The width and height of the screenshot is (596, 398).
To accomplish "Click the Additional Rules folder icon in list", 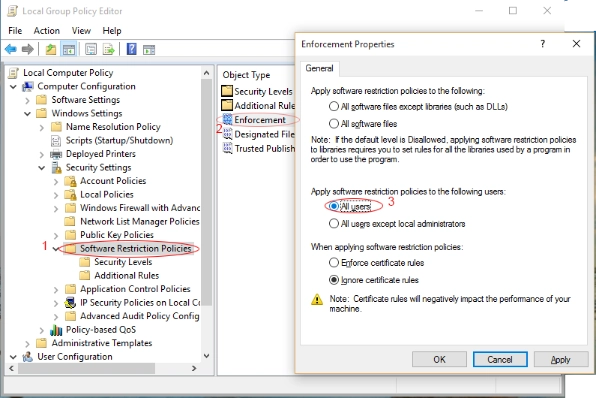I will pos(227,105).
